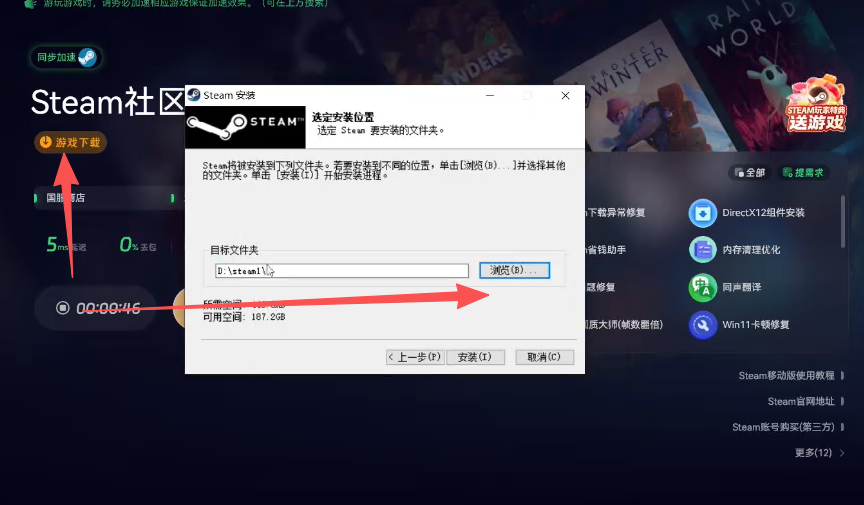Open the Steam官网地址 link

pyautogui.click(x=800, y=402)
